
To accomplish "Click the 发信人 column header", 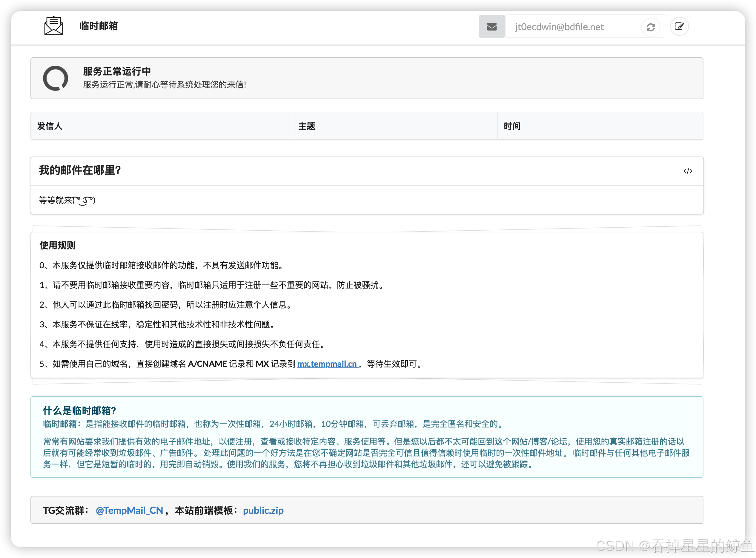I will click(x=50, y=126).
